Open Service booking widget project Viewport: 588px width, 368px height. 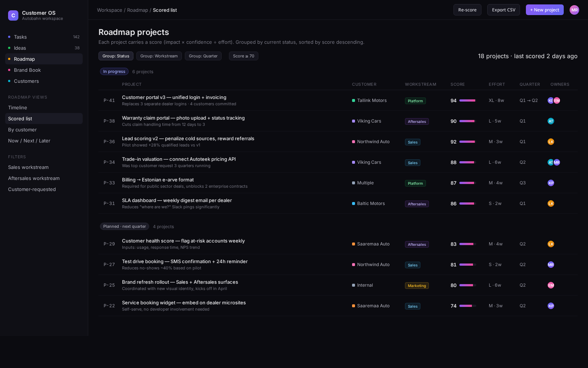[184, 302]
